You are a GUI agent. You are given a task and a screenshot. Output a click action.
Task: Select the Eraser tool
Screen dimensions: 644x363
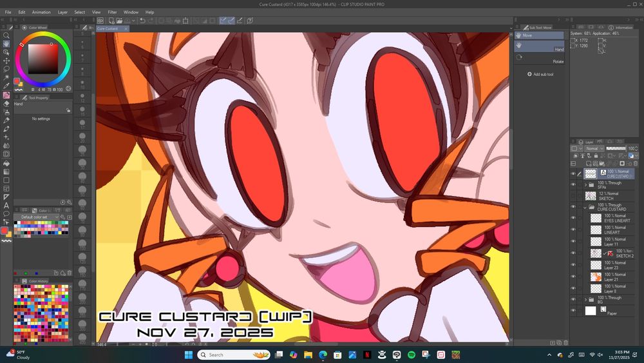tap(6, 104)
